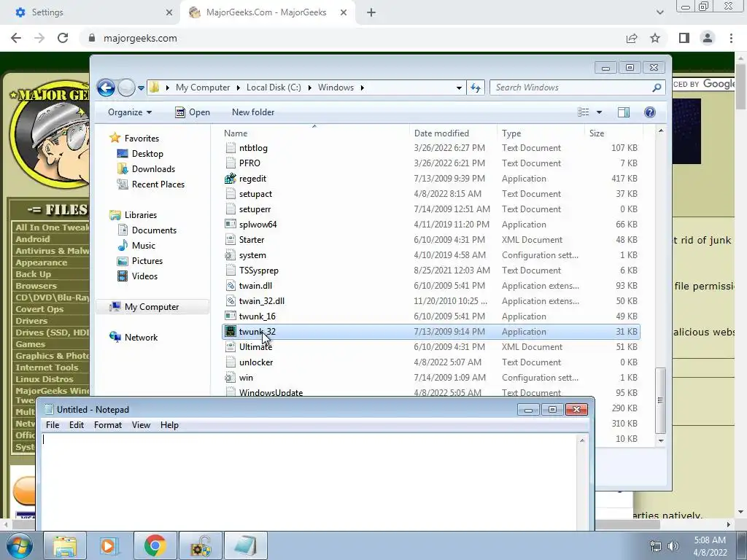Screen dimensions: 747x560
Task: Open Chrome tab search dropdown arrow
Action: (659, 12)
